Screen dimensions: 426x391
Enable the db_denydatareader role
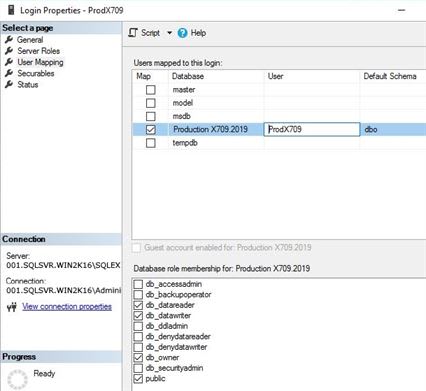coord(138,337)
